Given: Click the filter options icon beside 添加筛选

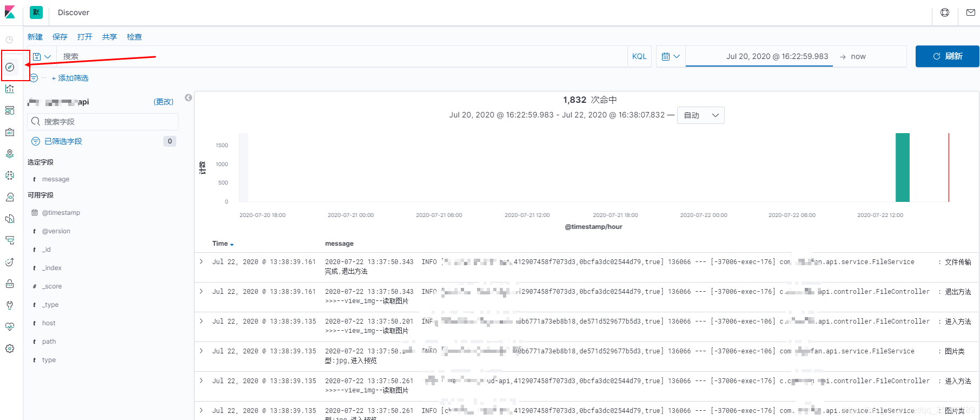Looking at the screenshot, I should [34, 78].
